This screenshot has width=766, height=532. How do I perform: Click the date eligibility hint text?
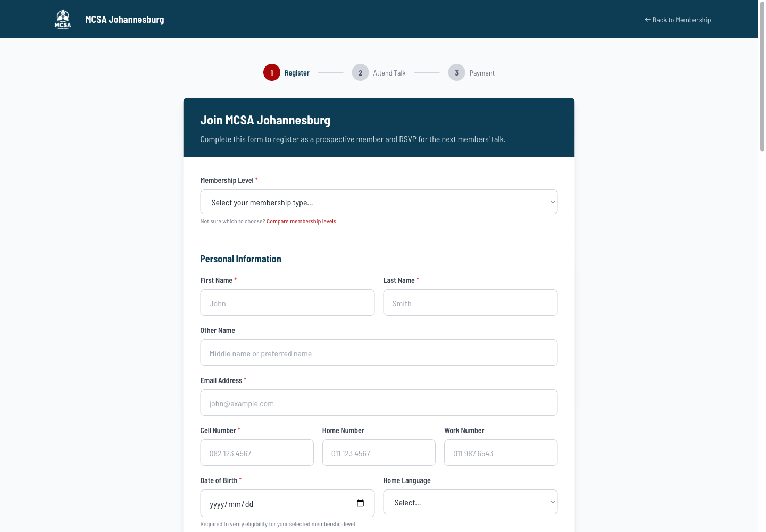278,524
